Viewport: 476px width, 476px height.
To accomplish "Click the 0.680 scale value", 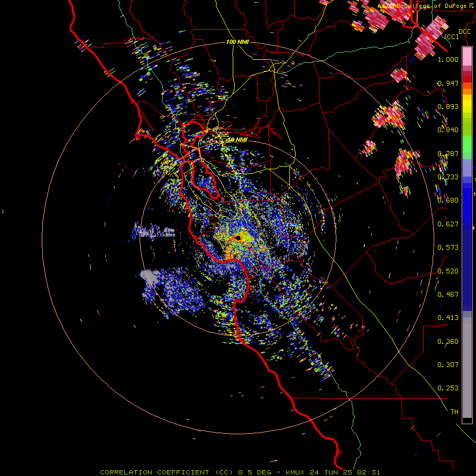I will [x=448, y=200].
